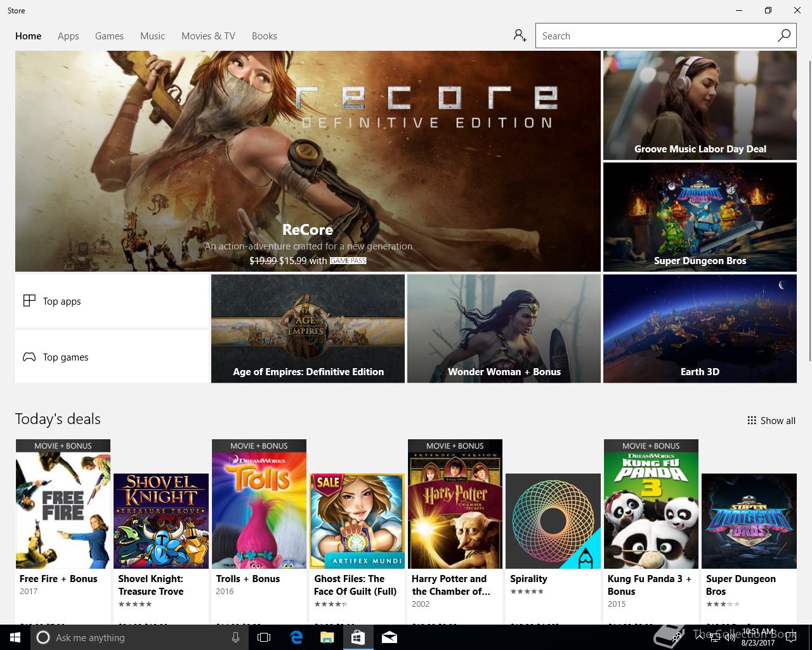Click the vertical scrollbar of the Store
Screen dimensions: 812x650
pyautogui.click(x=809, y=209)
